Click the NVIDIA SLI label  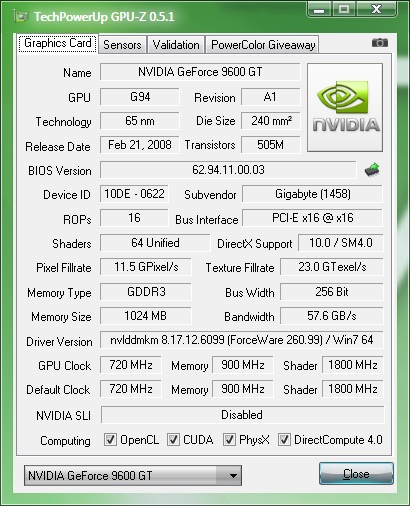[63, 416]
